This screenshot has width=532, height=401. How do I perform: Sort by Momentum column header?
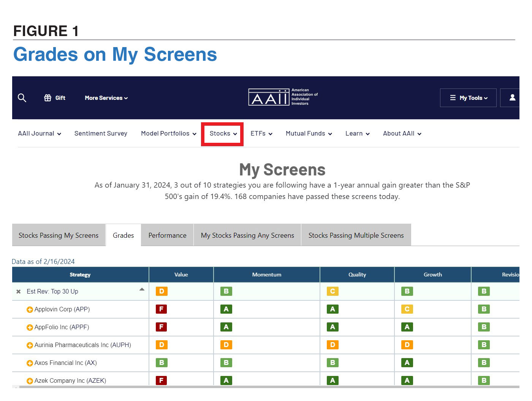[x=267, y=275]
